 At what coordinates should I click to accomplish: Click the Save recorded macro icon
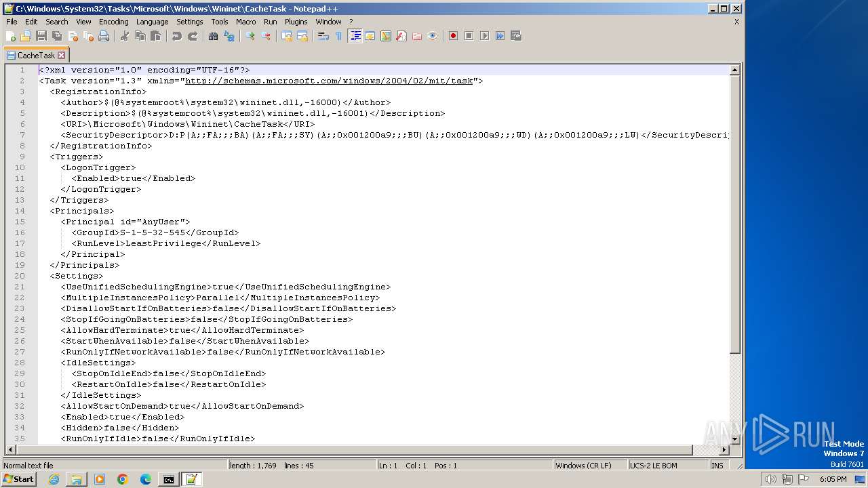pos(515,36)
